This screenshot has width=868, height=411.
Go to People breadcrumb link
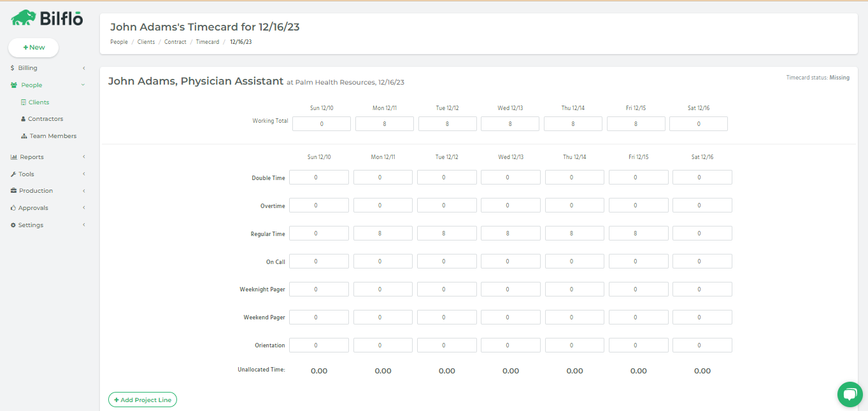(119, 42)
